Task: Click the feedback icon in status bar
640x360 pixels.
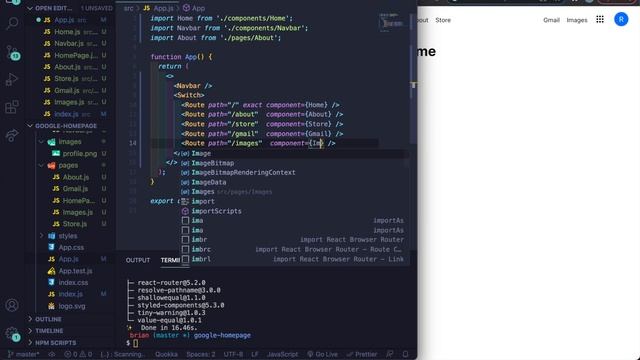Action: tap(390, 354)
